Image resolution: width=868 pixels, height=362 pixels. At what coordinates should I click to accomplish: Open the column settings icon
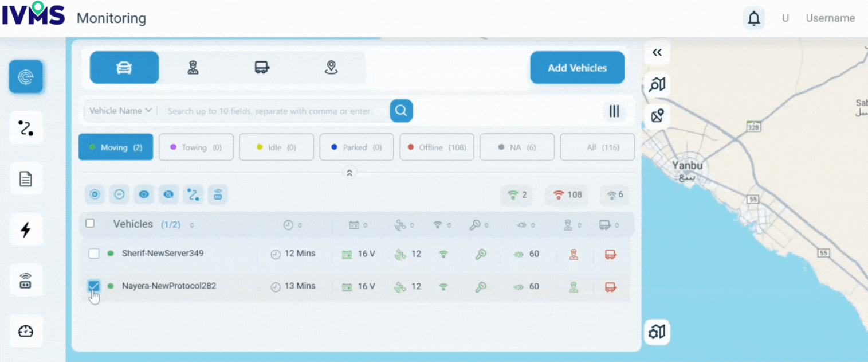click(614, 111)
